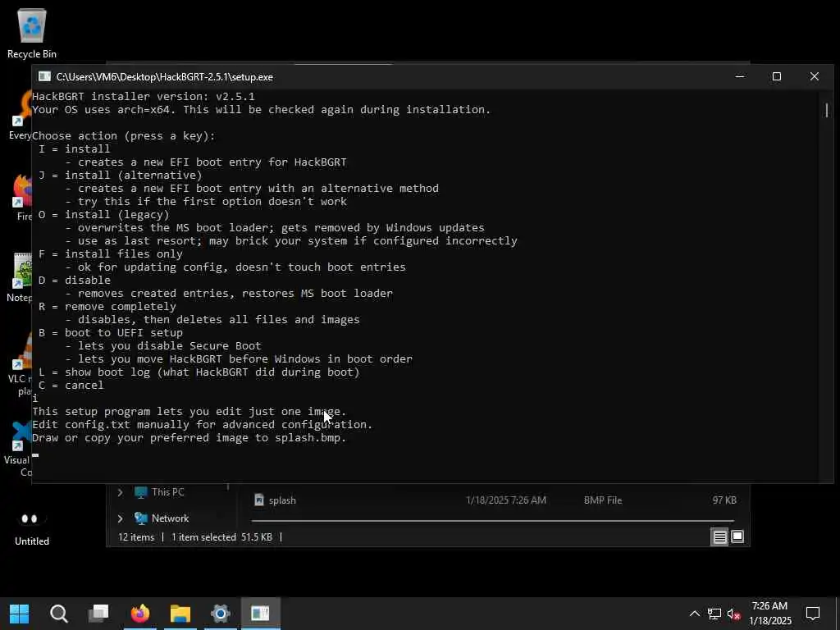This screenshot has height=630, width=840.
Task: Select the splash BMP file in Explorer
Action: [493, 500]
